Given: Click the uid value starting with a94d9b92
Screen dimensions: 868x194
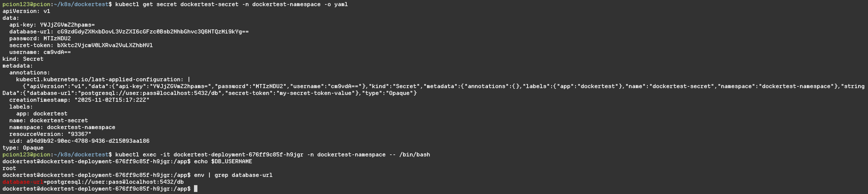Looking at the screenshot, I should [88, 141].
